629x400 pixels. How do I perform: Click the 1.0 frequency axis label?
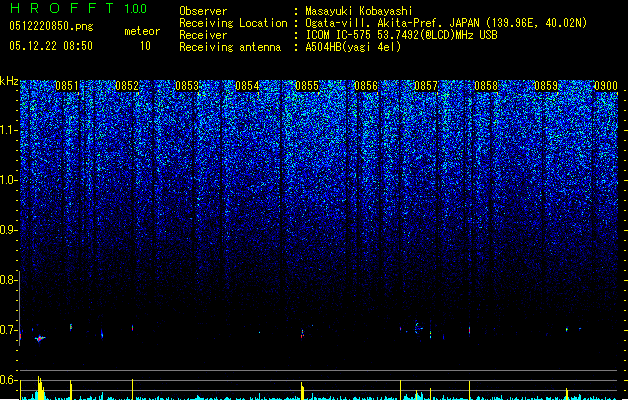[9, 180]
